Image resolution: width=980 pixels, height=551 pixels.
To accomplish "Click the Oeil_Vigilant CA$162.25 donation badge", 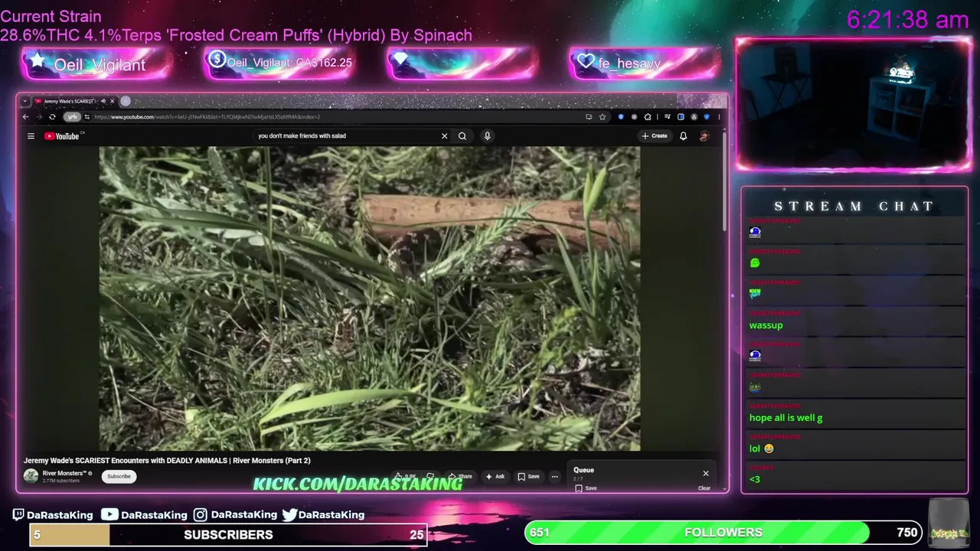I will 279,64.
